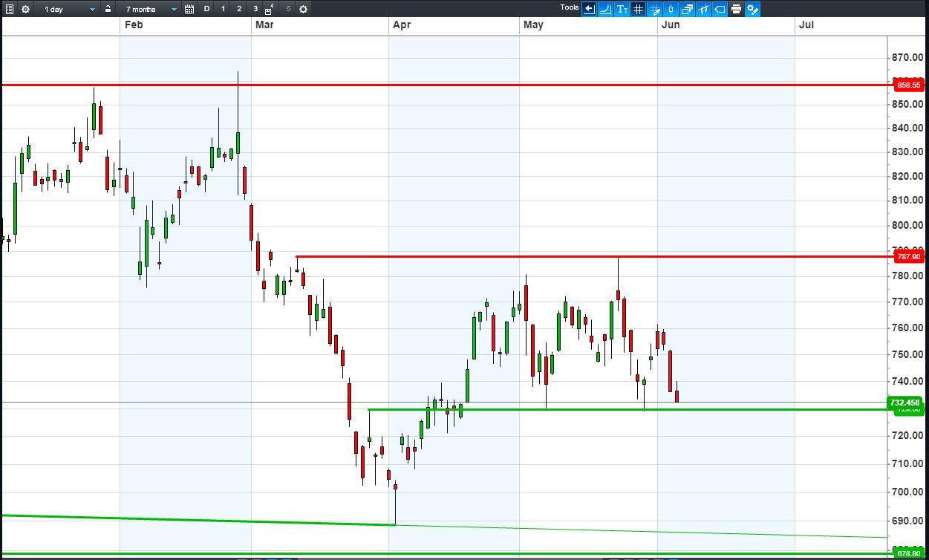Save layout to slot 4
The height and width of the screenshot is (560, 929).
[270, 9]
